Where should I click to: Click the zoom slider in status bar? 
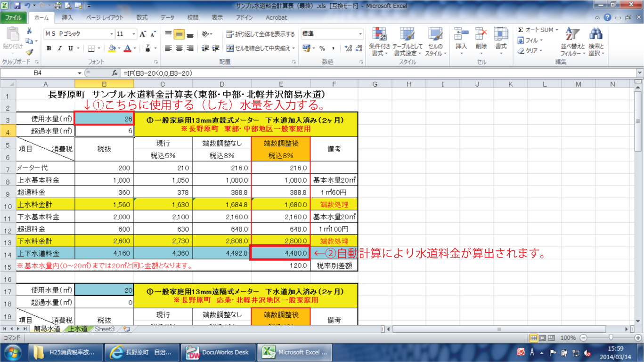611,338
